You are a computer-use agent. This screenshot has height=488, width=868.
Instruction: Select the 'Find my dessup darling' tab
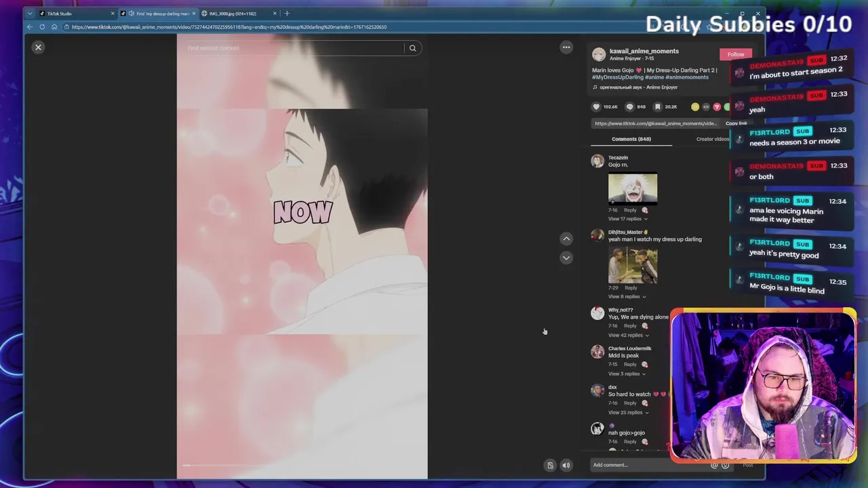pyautogui.click(x=157, y=14)
